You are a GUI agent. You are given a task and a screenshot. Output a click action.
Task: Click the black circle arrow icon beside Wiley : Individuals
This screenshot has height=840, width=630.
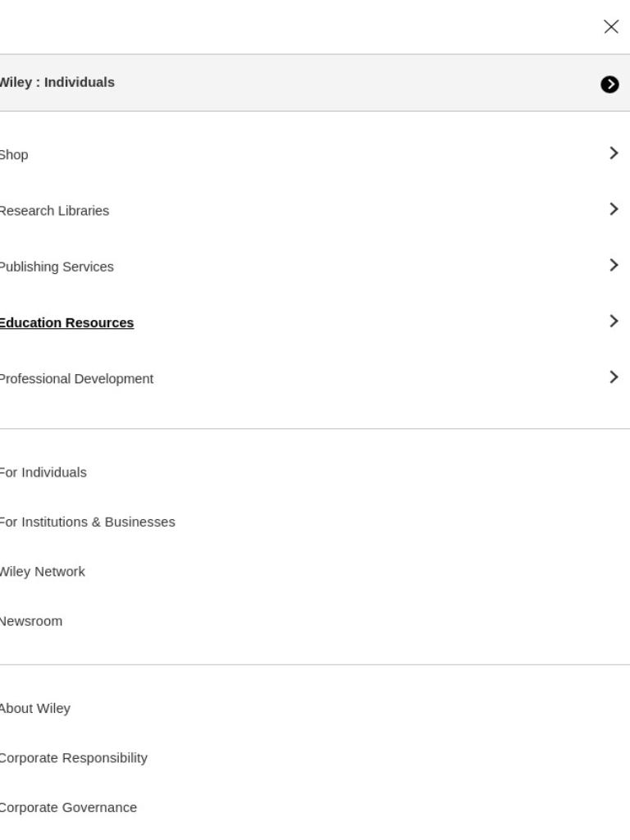[x=609, y=84]
